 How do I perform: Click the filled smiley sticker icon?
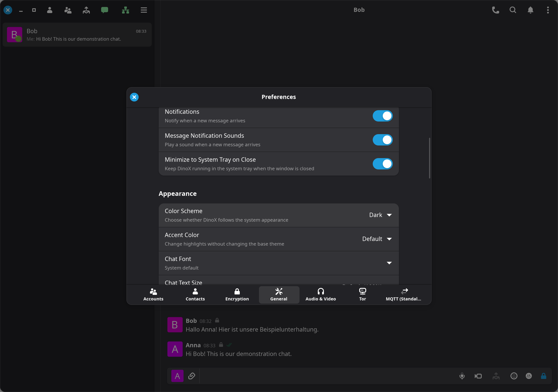click(x=529, y=376)
